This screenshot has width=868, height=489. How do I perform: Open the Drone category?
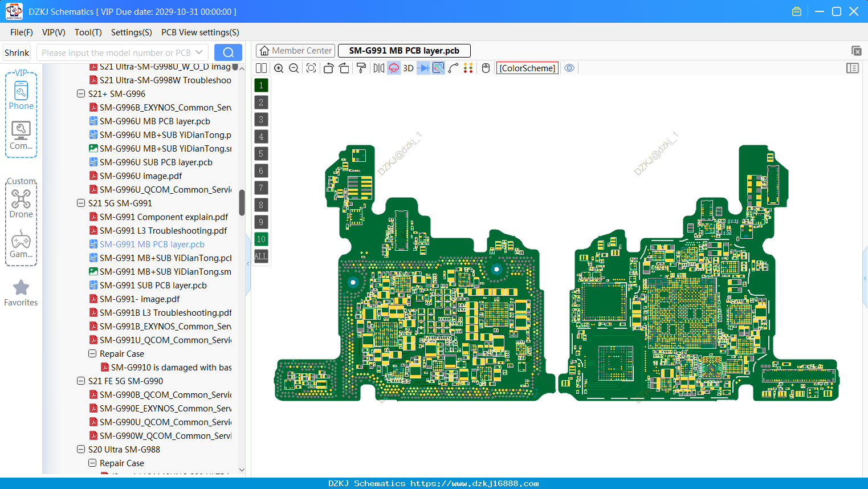click(x=21, y=203)
